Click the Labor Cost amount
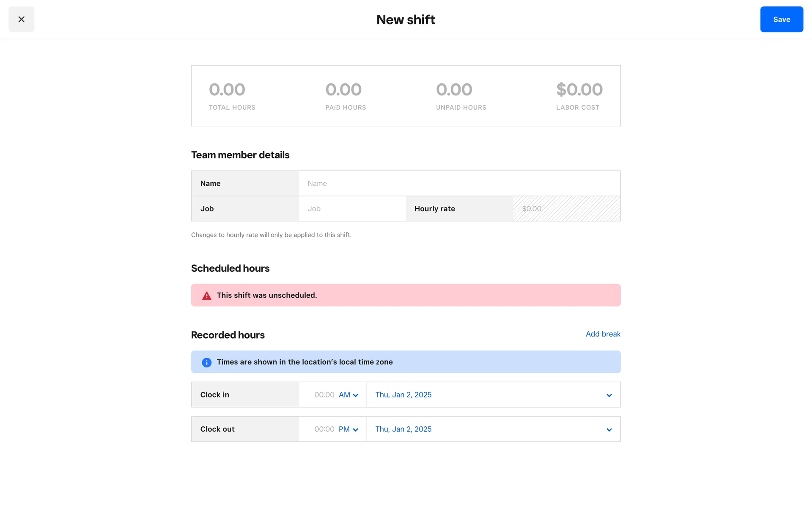Viewport: 812px width, 508px height. (579, 90)
